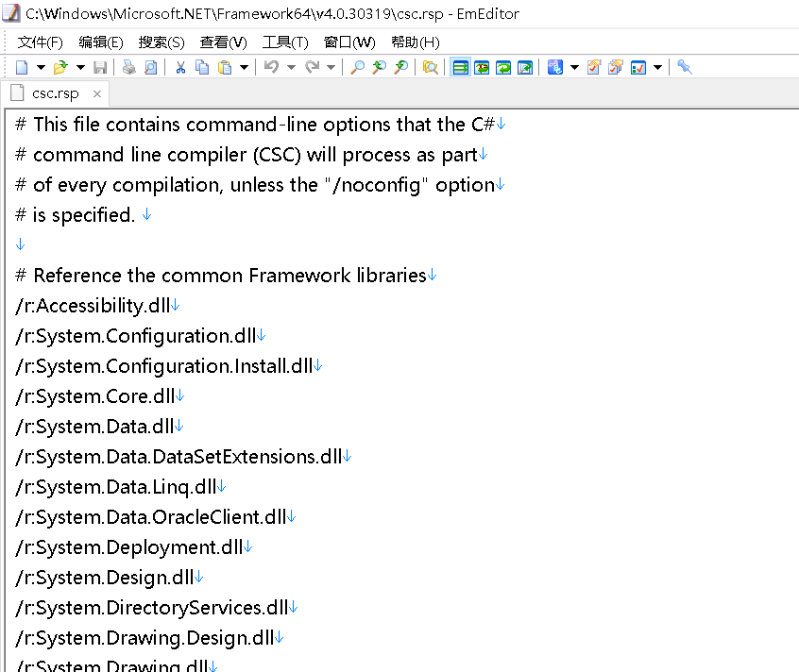Image resolution: width=799 pixels, height=672 pixels.
Task: Toggle wrap by characters button
Action: [x=482, y=67]
